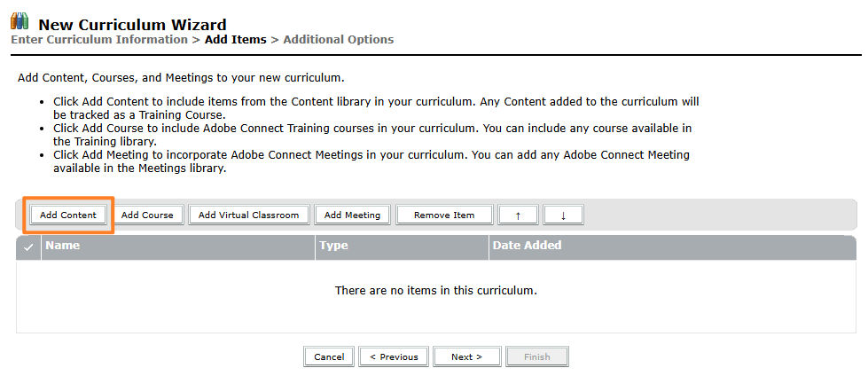Click the empty curriculum items message
The height and width of the screenshot is (376, 868).
(x=435, y=290)
